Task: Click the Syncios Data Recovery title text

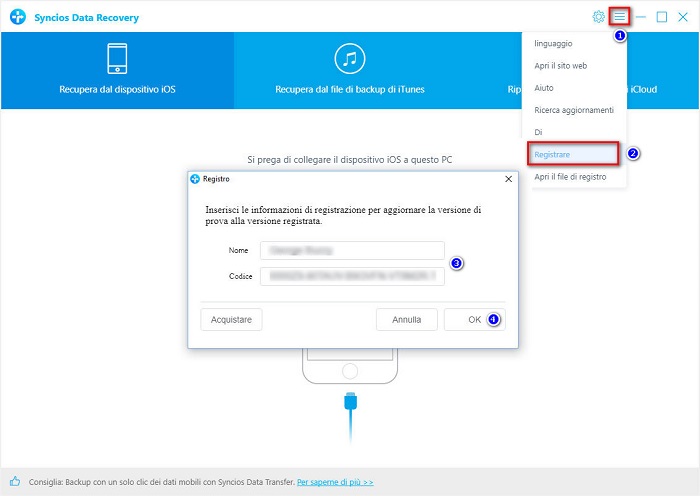Action: (87, 18)
